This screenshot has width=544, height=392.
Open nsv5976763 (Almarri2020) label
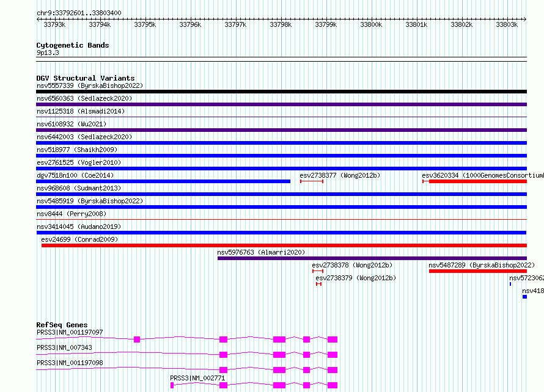pos(261,252)
